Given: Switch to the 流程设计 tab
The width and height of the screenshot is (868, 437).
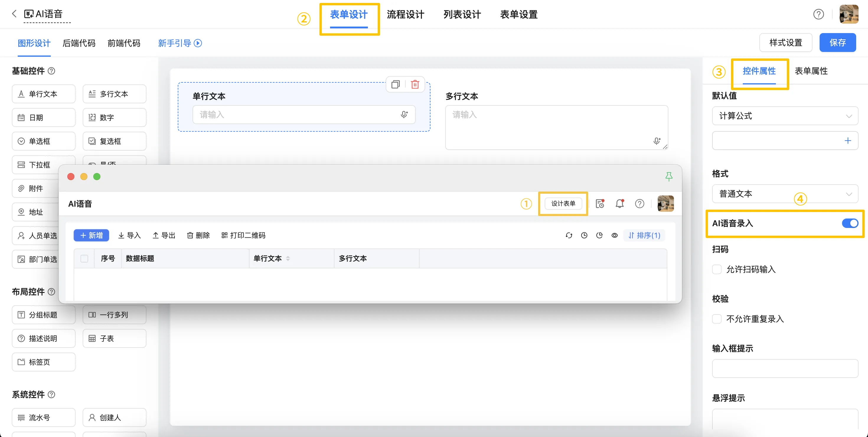Looking at the screenshot, I should (405, 14).
